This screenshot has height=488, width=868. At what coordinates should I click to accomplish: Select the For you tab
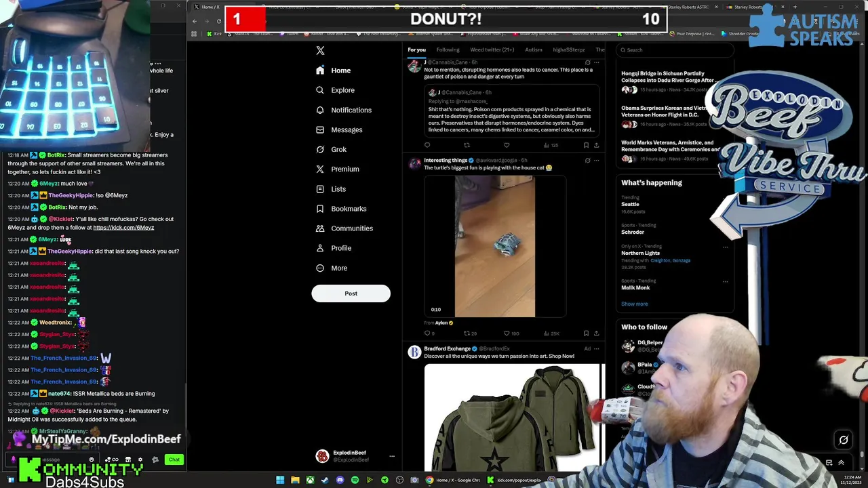coord(416,49)
